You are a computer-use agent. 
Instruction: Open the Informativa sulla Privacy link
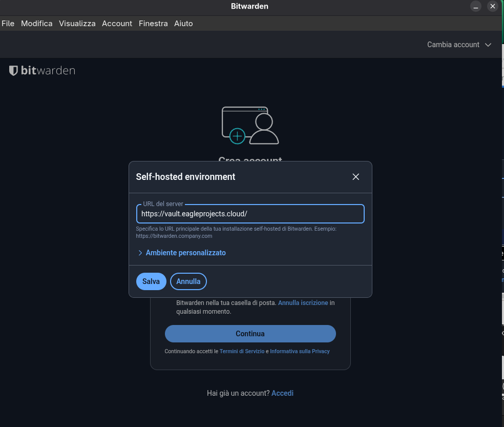(x=300, y=352)
